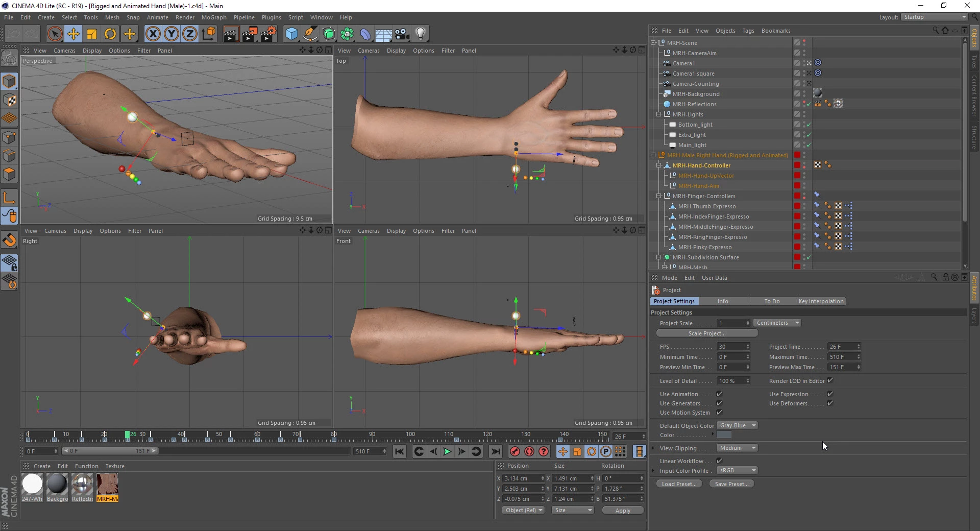Image resolution: width=980 pixels, height=531 pixels.
Task: Click the Play Forwards button
Action: pos(447,451)
